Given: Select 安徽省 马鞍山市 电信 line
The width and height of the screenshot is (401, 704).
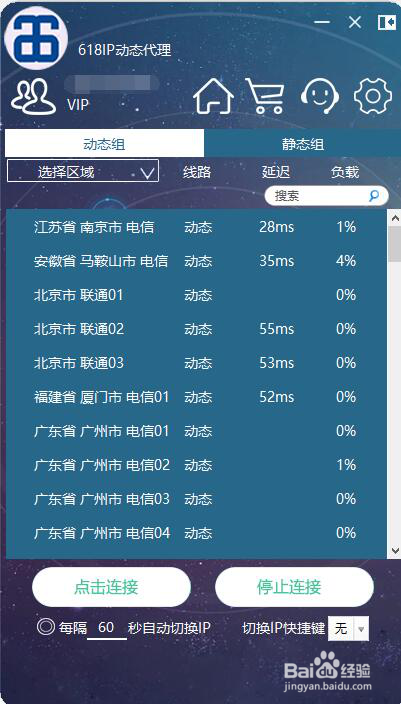Looking at the screenshot, I should 196,261.
